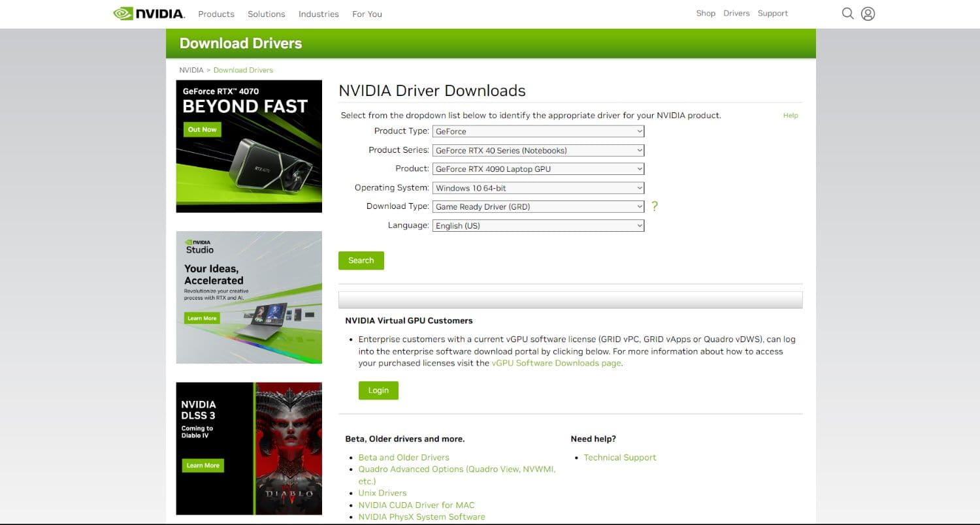Screen dimensions: 980x525
Task: Open the Technical Support link
Action: (x=620, y=457)
